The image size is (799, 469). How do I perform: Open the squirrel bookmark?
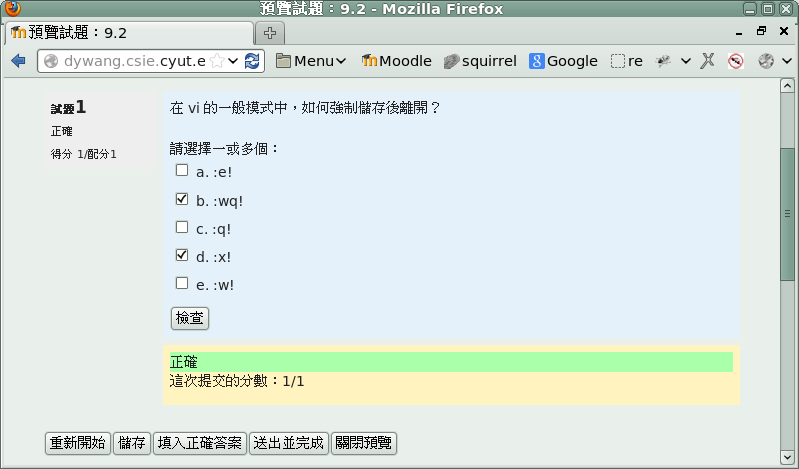coord(480,61)
